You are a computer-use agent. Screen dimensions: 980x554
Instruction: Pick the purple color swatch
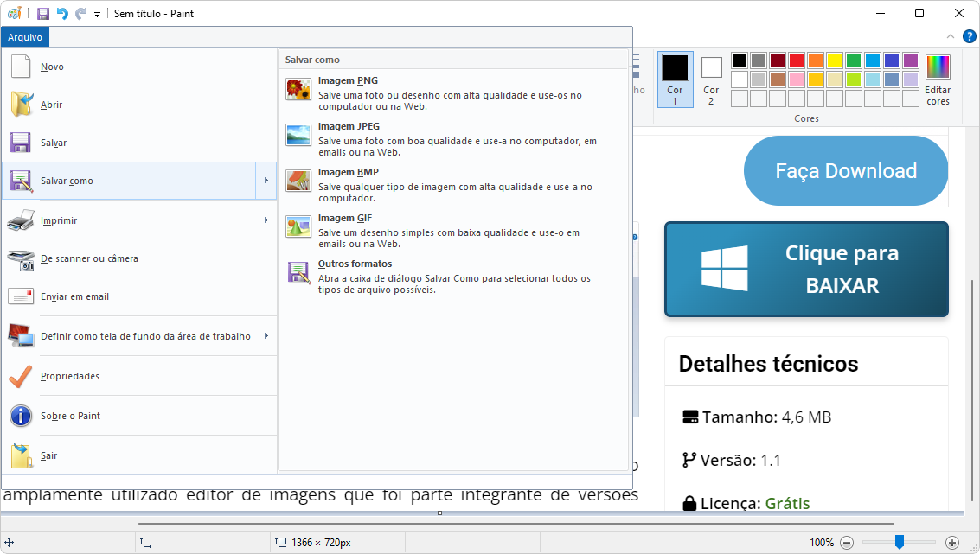point(911,60)
